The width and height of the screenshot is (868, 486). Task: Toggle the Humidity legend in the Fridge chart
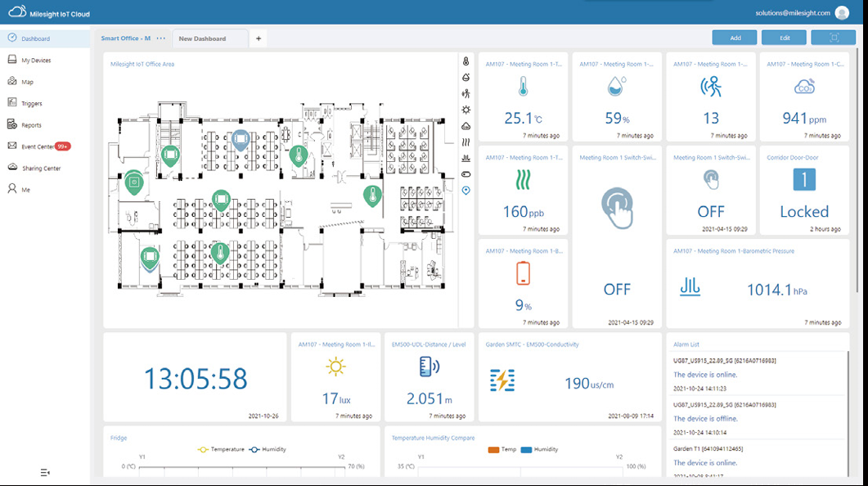268,449
